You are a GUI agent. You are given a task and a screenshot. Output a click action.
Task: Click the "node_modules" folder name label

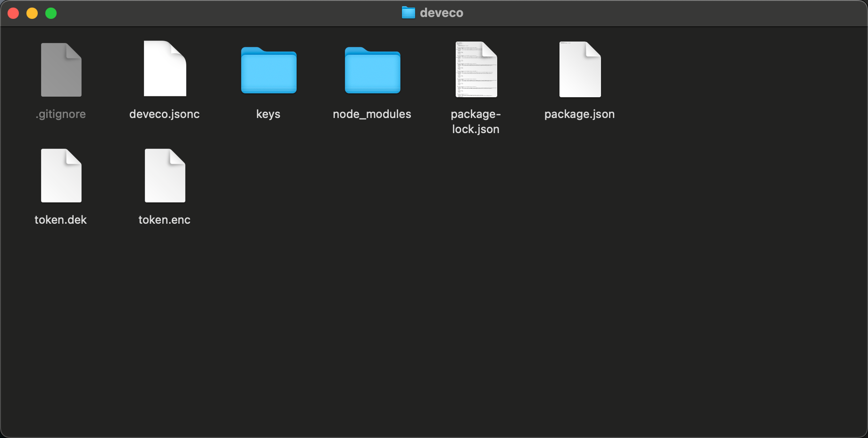[372, 114]
